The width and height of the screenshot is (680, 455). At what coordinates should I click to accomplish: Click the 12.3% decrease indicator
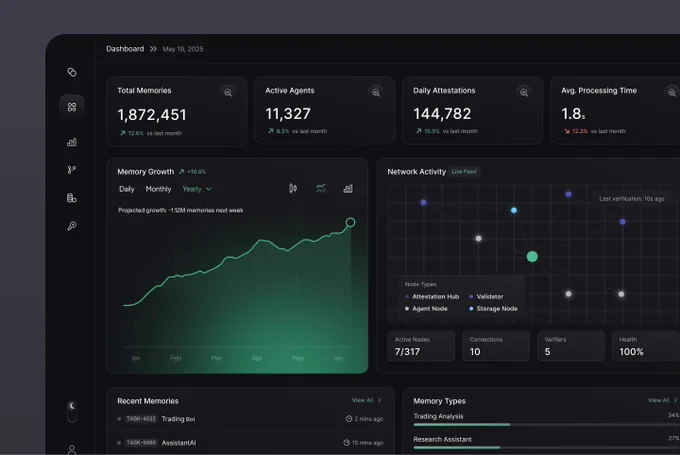(x=575, y=131)
